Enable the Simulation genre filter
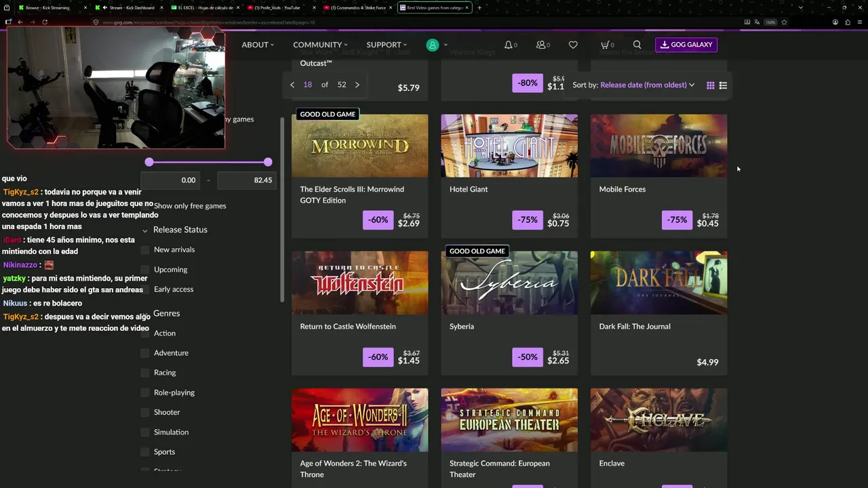 tap(144, 432)
